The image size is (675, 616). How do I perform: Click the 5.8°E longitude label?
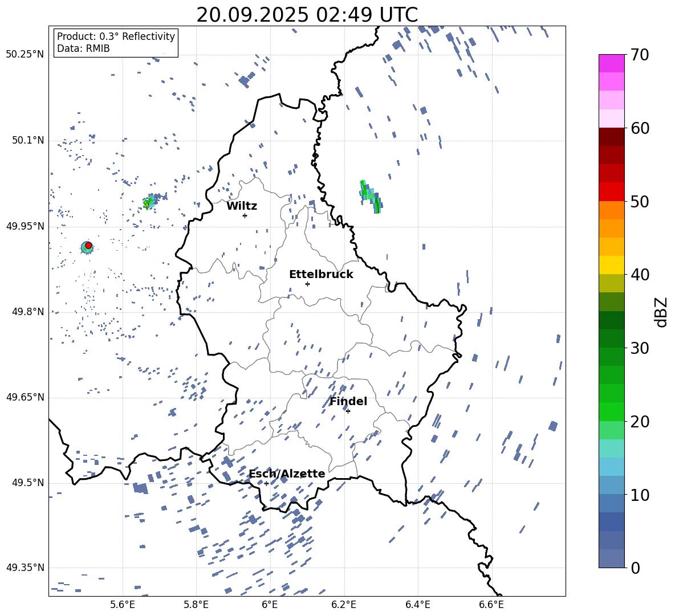[x=196, y=605]
